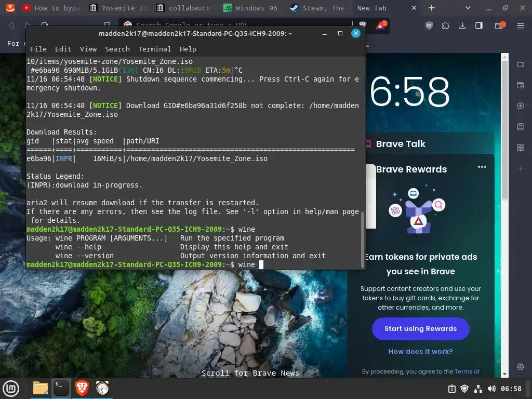Open the Extensions puzzle icon
This screenshot has width=532, height=399.
pos(445,25)
